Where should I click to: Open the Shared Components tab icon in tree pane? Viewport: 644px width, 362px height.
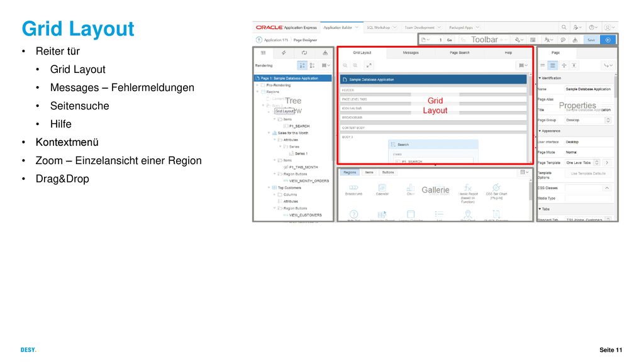pyautogui.click(x=325, y=53)
